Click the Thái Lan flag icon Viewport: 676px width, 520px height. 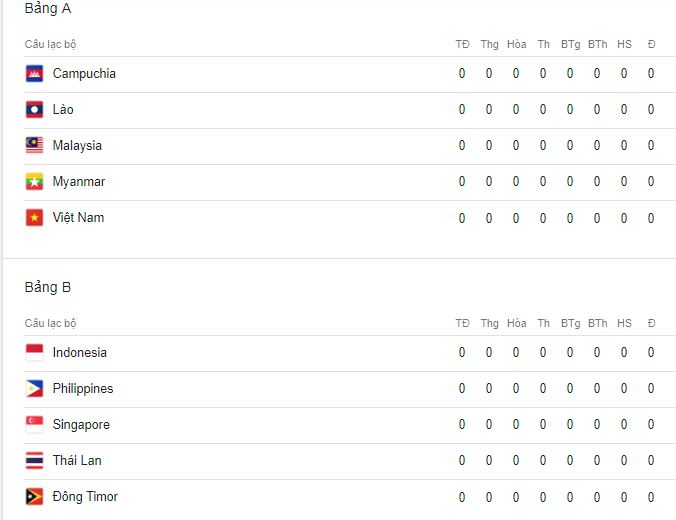click(34, 460)
